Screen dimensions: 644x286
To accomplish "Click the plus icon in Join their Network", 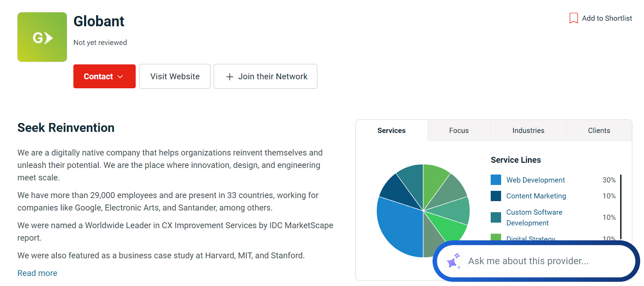I will pyautogui.click(x=229, y=77).
